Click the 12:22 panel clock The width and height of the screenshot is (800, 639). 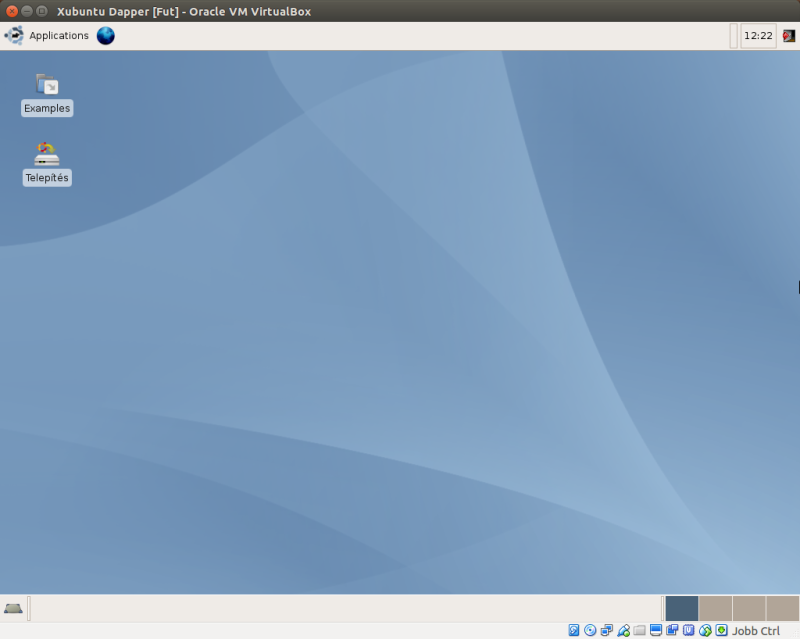758,36
